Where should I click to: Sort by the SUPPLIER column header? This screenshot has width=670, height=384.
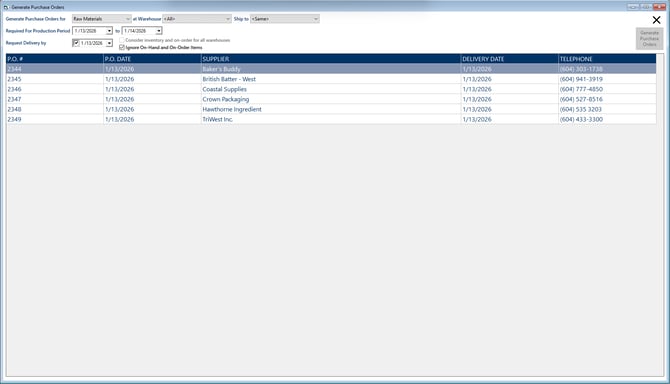click(x=331, y=59)
